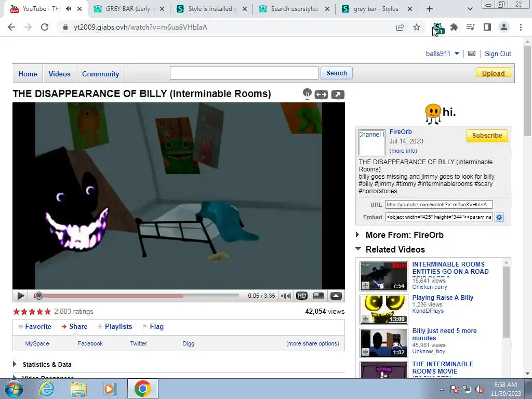This screenshot has height=399, width=532.
Task: Open the Chrome profile avatar
Action: pos(504,27)
